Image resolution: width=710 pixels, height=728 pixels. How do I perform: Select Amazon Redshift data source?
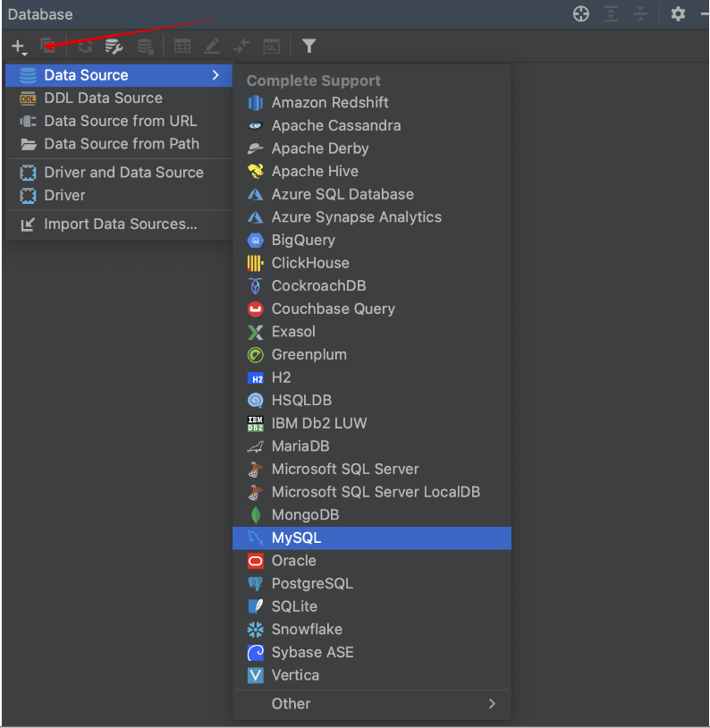(372, 103)
